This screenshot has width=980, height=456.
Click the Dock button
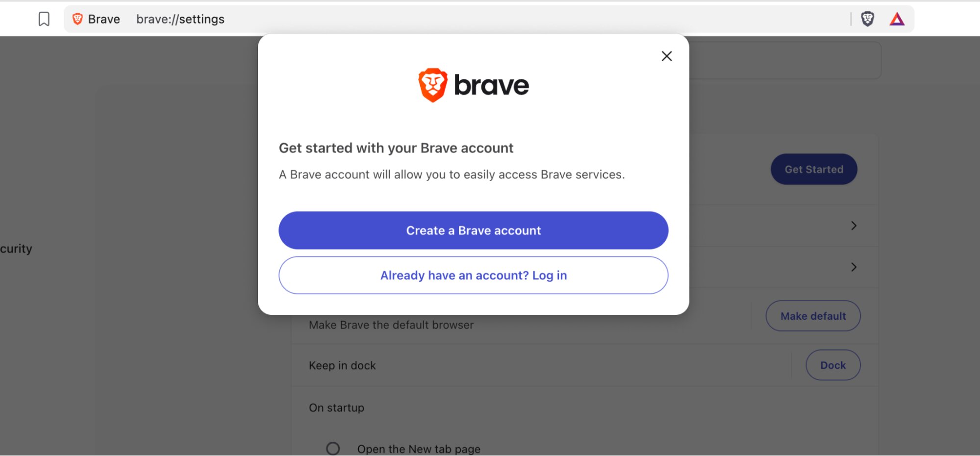[x=833, y=365]
